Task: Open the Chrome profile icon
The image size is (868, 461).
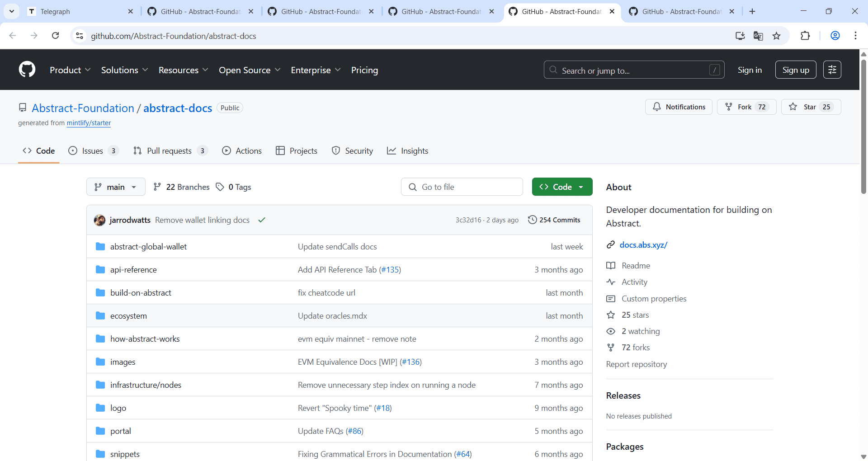Action: pos(835,36)
